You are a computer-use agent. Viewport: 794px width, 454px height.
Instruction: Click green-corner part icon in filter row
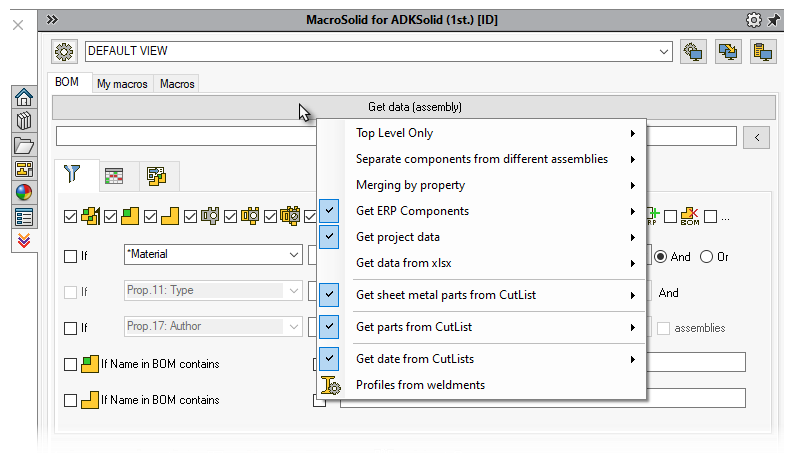(130, 216)
